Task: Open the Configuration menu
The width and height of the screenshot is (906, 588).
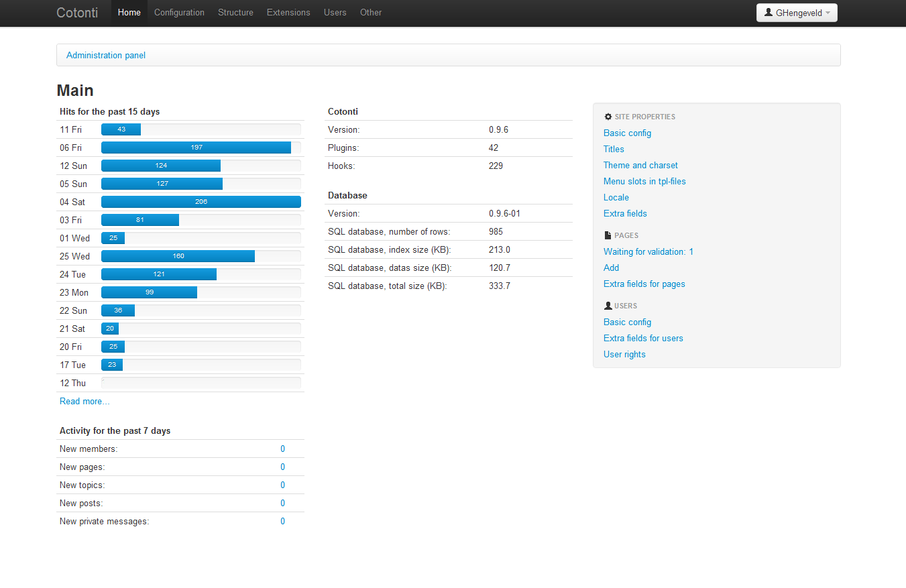Action: (x=179, y=13)
